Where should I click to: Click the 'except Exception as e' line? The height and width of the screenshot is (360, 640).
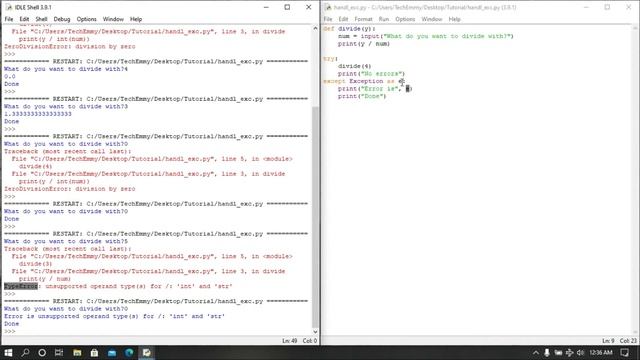364,81
